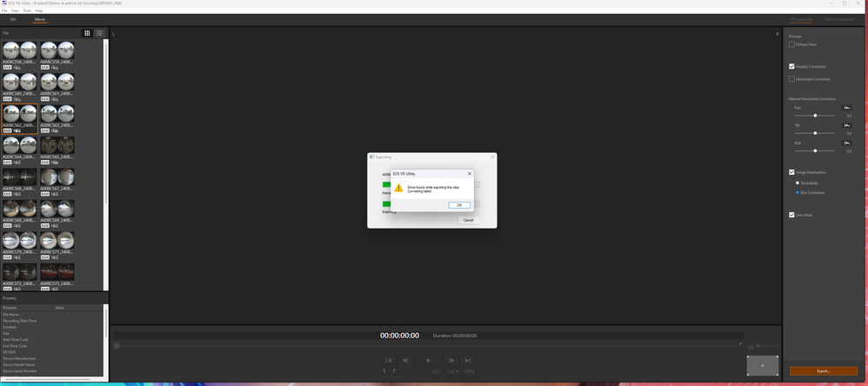Reset the Roll correction value
Image resolution: width=868 pixels, height=386 pixels.
[847, 143]
